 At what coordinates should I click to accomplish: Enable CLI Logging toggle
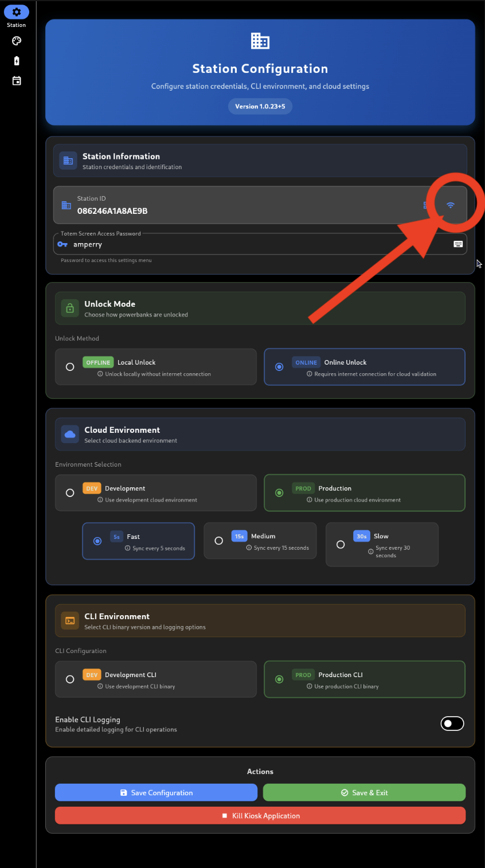452,723
